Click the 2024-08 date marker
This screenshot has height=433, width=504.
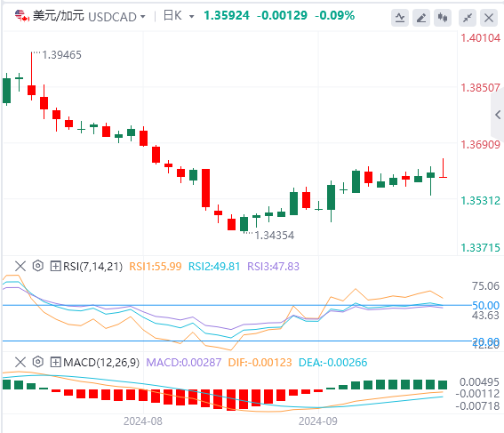(143, 421)
